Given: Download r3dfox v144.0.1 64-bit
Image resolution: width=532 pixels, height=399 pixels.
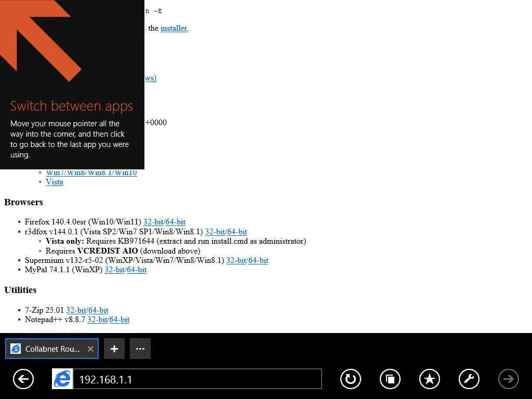Looking at the screenshot, I should (x=237, y=232).
